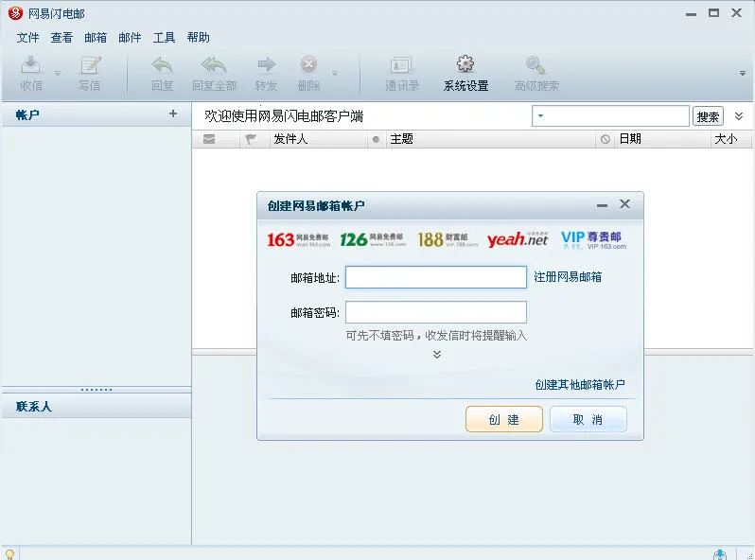Select the 163 mailbox logo
This screenshot has width=755, height=560.
(298, 239)
